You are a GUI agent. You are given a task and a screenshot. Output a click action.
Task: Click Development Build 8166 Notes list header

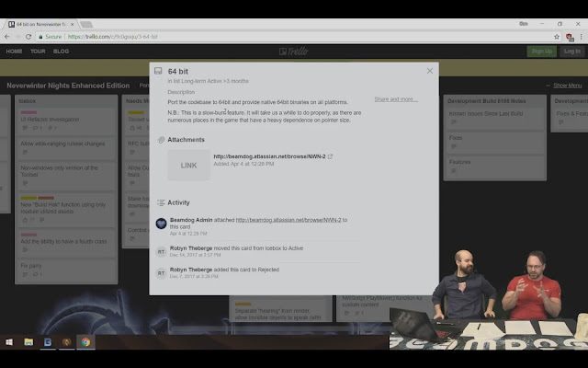pos(486,101)
